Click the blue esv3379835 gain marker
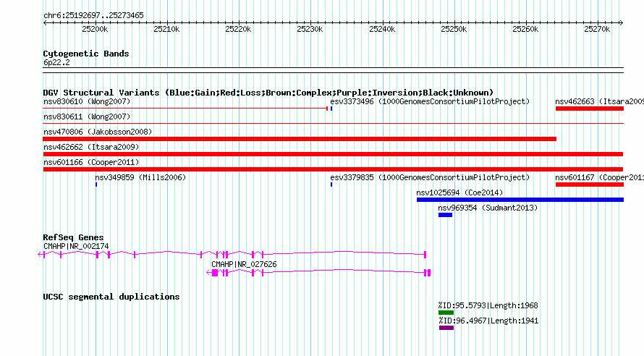This screenshot has height=356, width=644. click(x=331, y=185)
